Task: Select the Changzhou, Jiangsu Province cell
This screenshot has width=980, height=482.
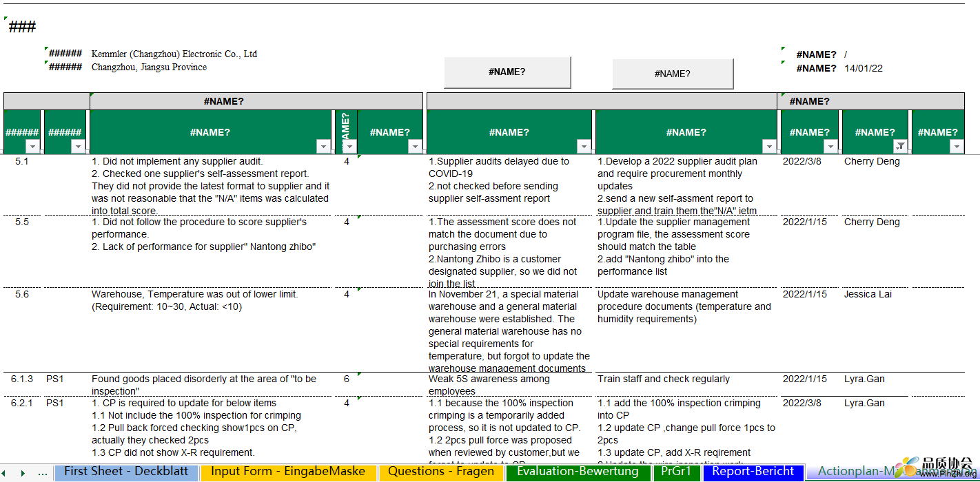Action: click(x=149, y=67)
